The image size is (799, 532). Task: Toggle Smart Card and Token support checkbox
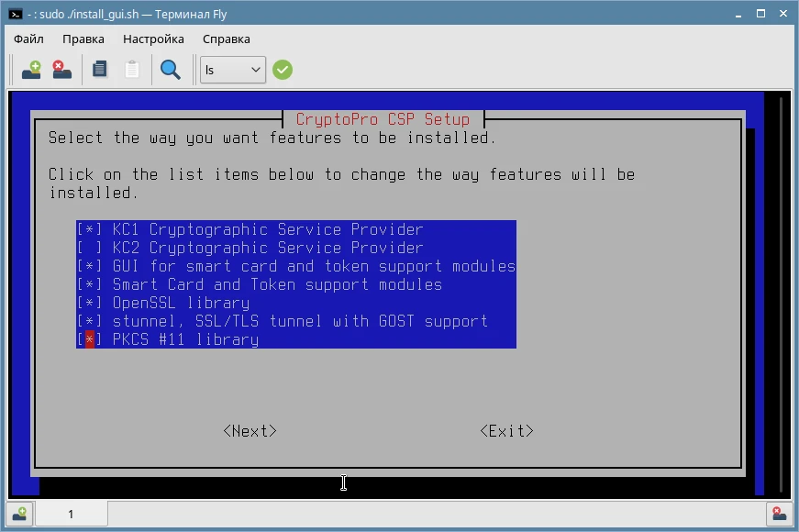coord(89,285)
